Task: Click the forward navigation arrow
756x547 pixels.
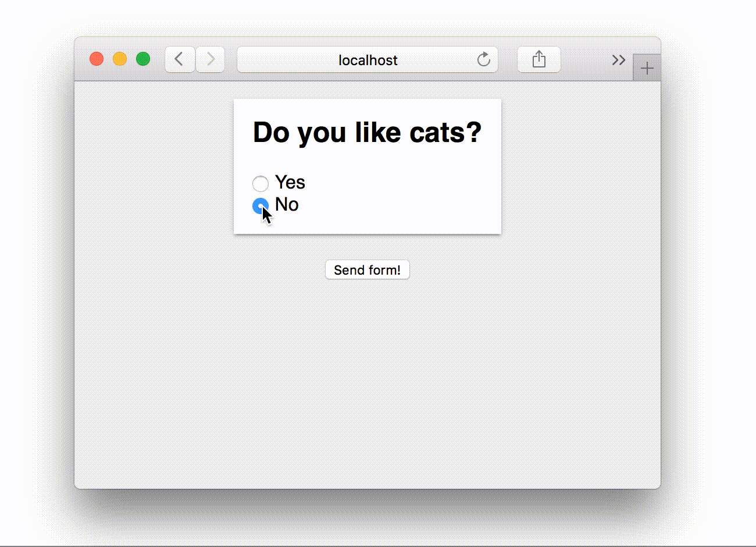Action: coord(210,59)
